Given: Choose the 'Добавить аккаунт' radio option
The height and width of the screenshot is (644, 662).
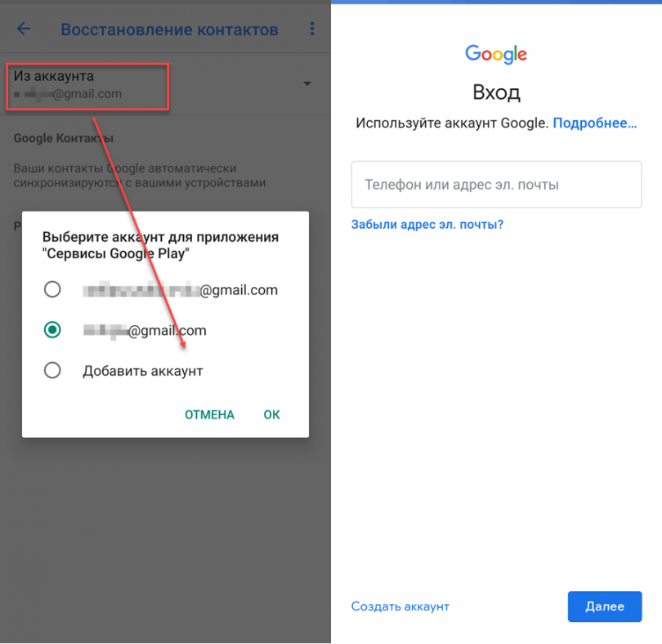Looking at the screenshot, I should pos(52,370).
